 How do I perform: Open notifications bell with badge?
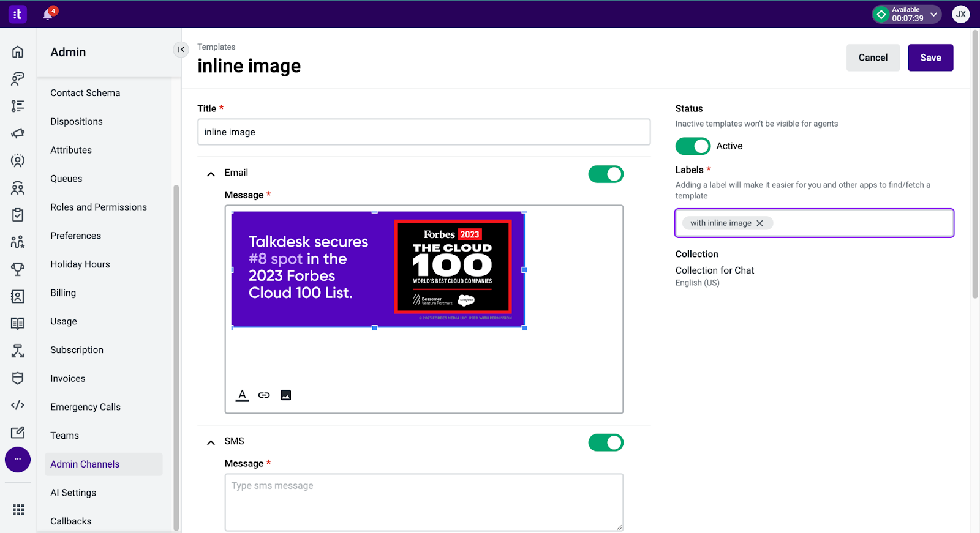click(x=49, y=13)
